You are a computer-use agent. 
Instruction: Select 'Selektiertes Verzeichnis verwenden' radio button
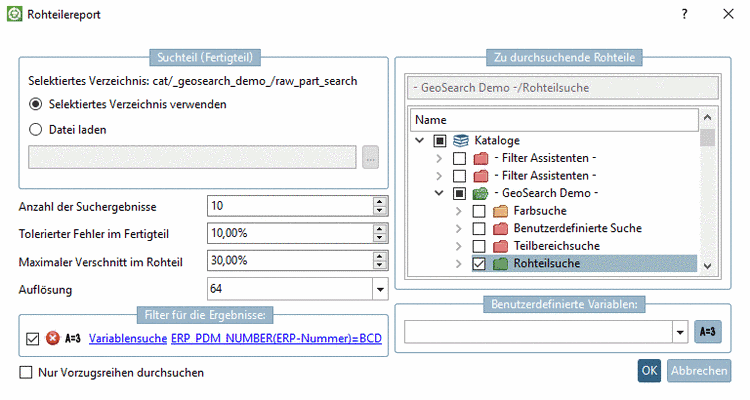pyautogui.click(x=35, y=104)
